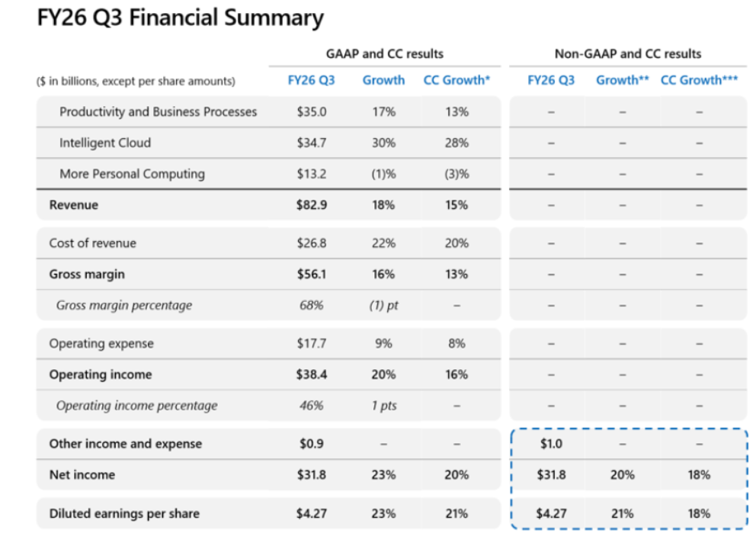
Task: Click the CC Growth*** column header
Action: (699, 80)
